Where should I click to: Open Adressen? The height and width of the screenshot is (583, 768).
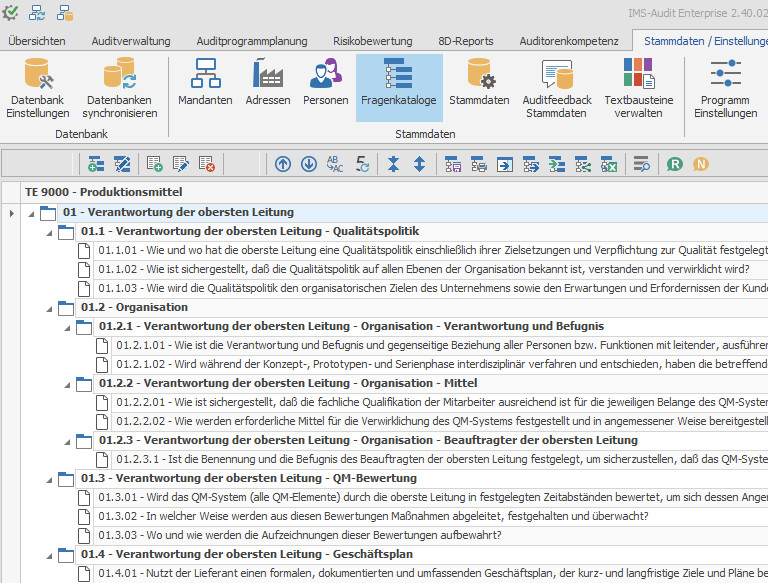tap(268, 82)
